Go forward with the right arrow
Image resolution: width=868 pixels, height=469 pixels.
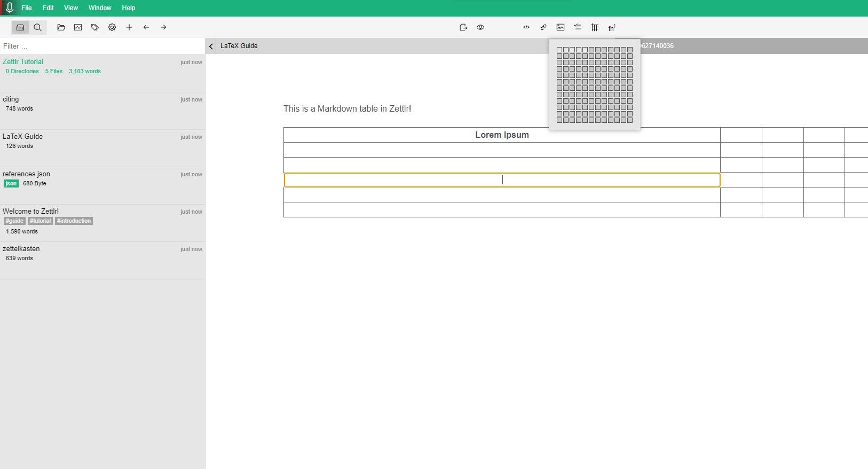click(163, 27)
